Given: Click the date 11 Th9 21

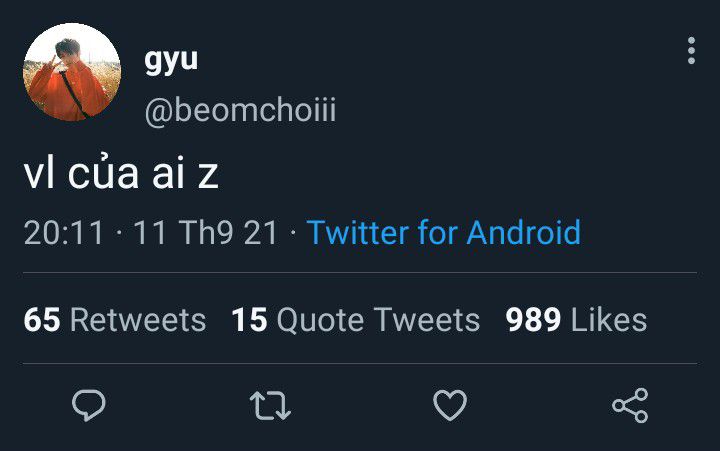Looking at the screenshot, I should pos(205,232).
